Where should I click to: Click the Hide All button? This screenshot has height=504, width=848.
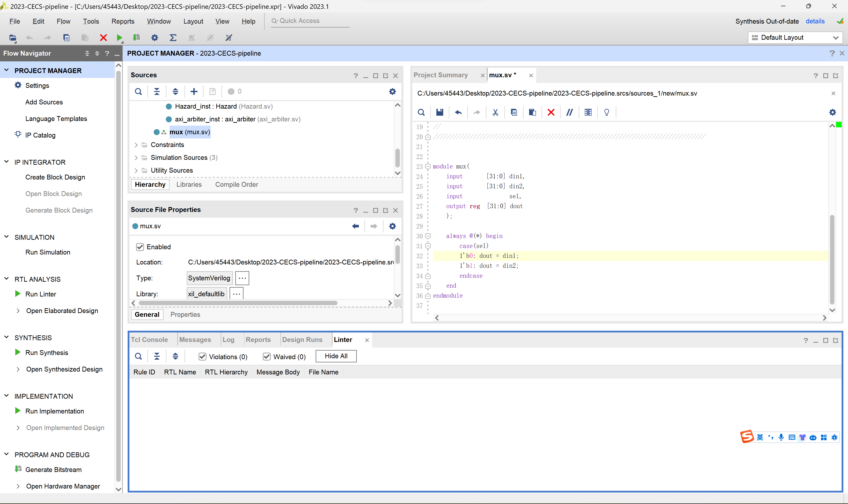[x=336, y=356]
